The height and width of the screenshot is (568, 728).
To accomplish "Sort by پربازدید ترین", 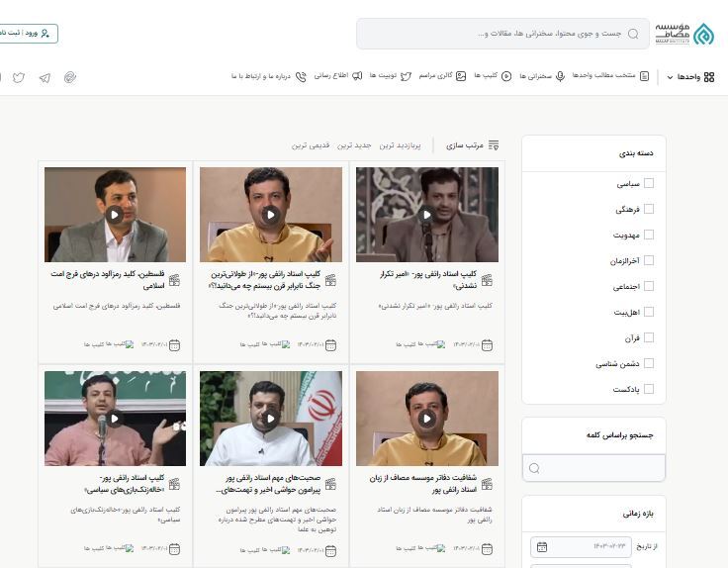I will (400, 145).
